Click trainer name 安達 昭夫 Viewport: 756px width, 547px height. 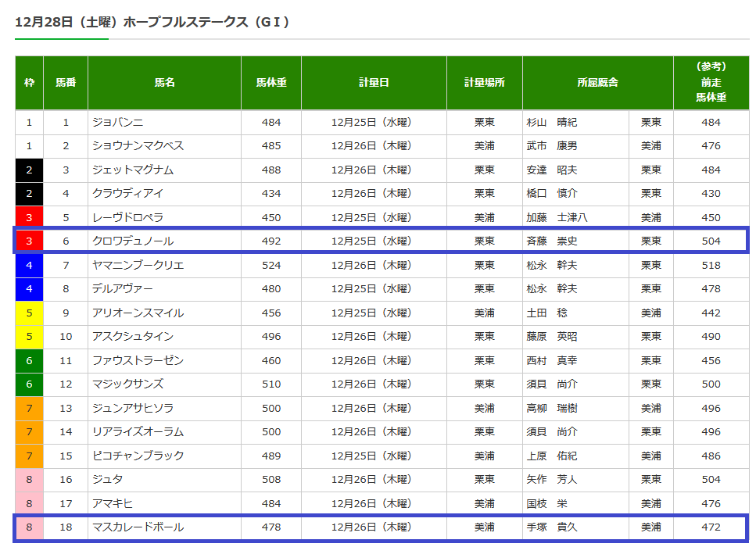point(552,170)
